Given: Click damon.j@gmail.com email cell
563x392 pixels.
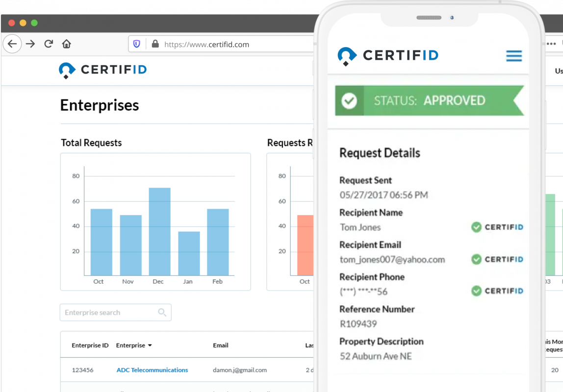Looking at the screenshot, I should [x=240, y=370].
